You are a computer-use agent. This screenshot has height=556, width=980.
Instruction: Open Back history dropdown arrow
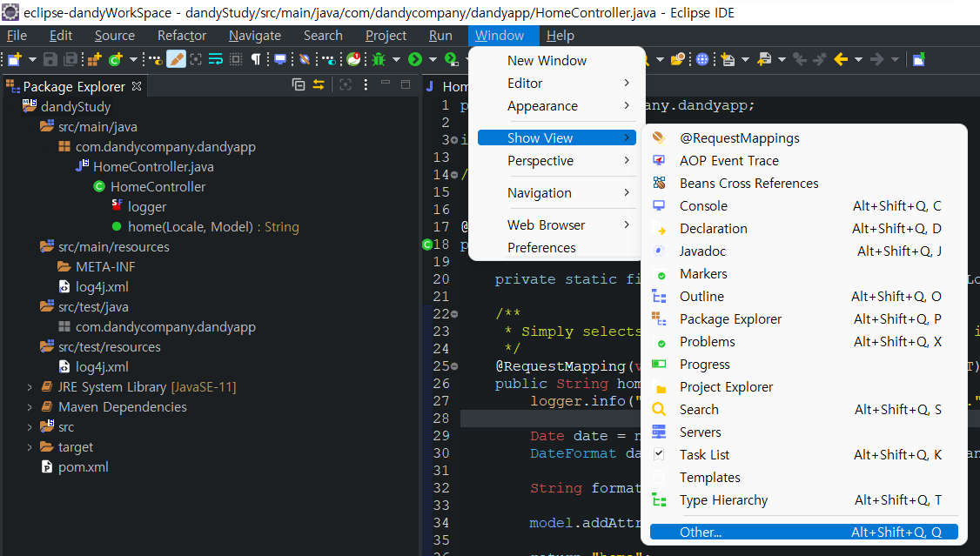click(858, 59)
